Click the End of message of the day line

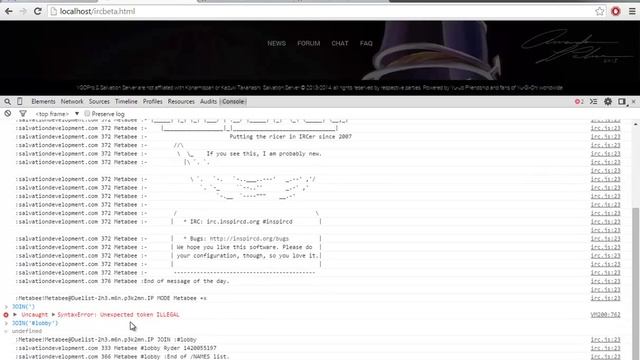(x=122, y=281)
